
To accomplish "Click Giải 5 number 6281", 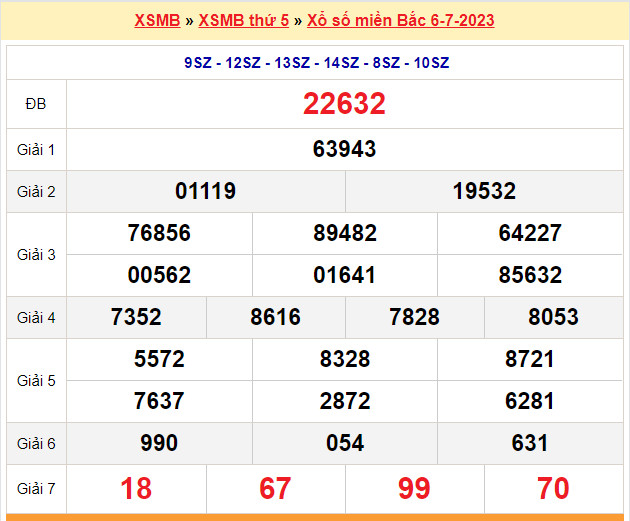I will pos(530,401).
